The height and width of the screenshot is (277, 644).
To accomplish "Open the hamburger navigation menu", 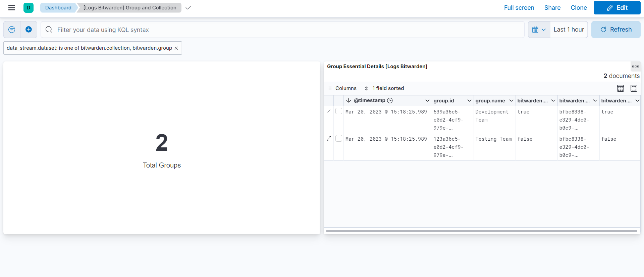I will (12, 8).
